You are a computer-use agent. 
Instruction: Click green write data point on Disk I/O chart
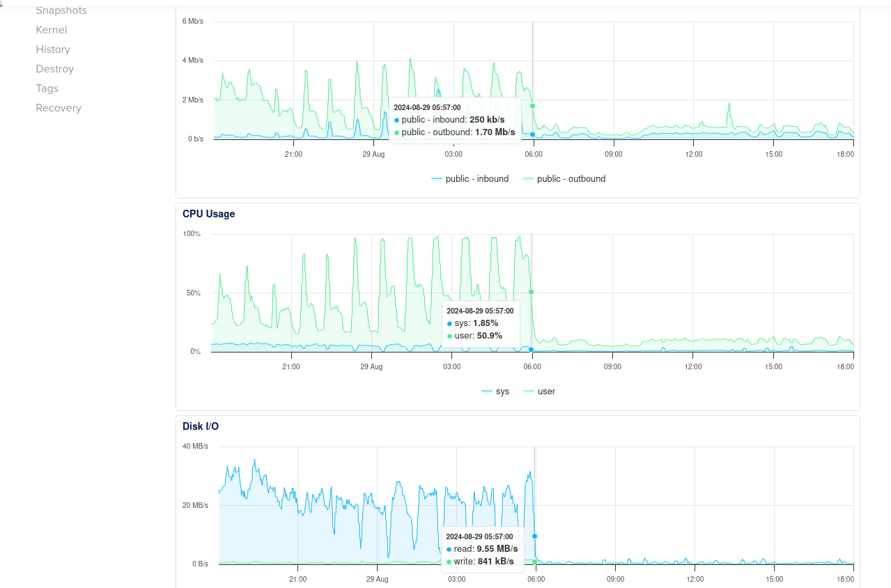pyautogui.click(x=534, y=562)
